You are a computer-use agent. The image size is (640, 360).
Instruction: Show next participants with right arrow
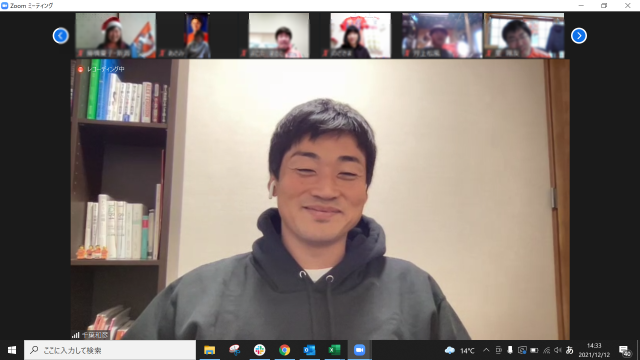tap(579, 36)
